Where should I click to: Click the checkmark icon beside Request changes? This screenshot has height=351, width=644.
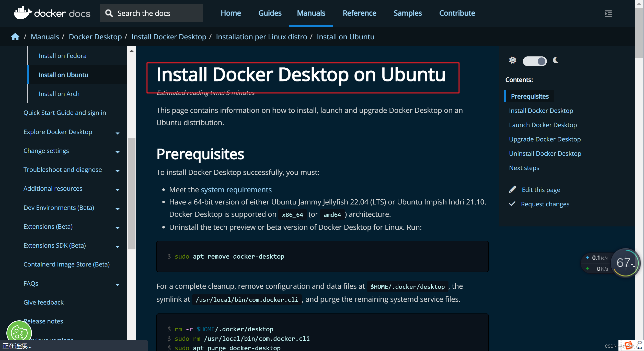coord(512,204)
